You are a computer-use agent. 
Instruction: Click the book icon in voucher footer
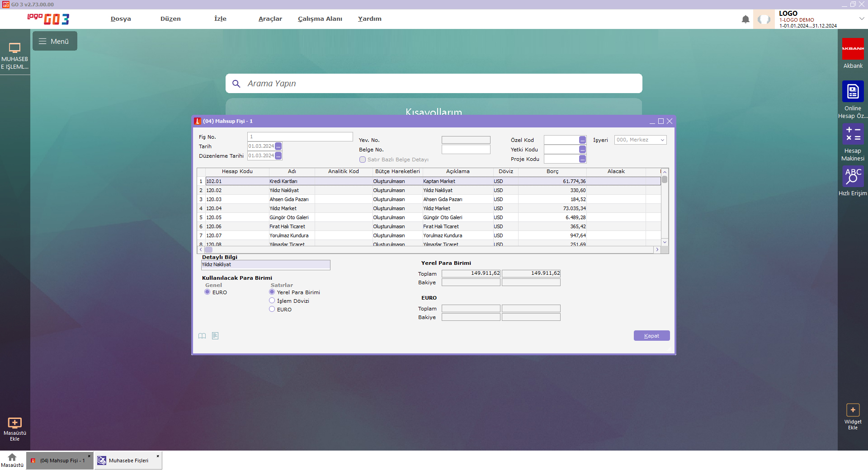click(202, 336)
